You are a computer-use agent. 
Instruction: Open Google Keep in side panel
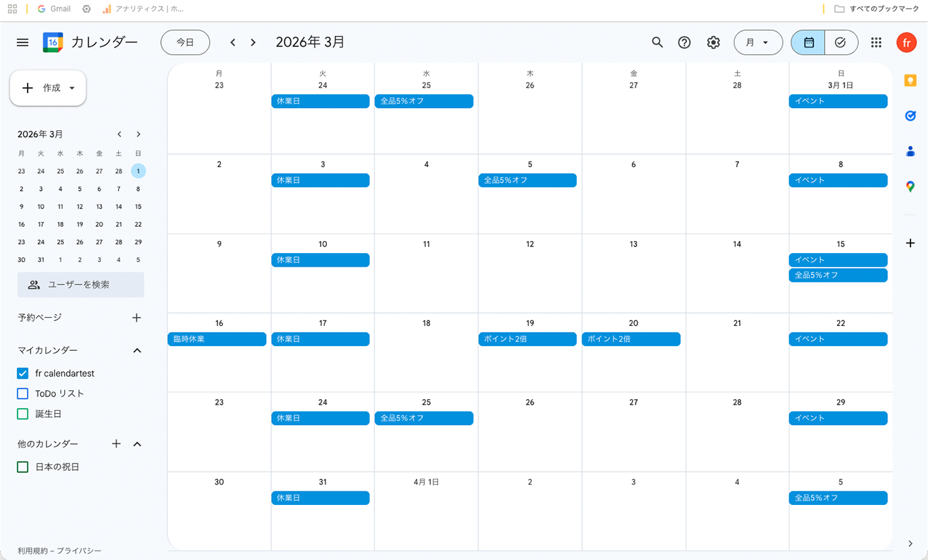pyautogui.click(x=910, y=81)
